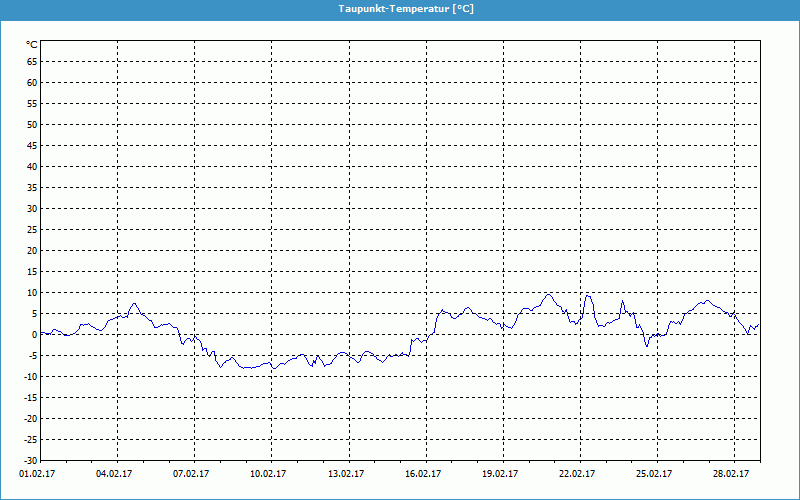Select the -10 tick label on y-axis
Viewport: 800px width, 500px height.
pos(29,377)
